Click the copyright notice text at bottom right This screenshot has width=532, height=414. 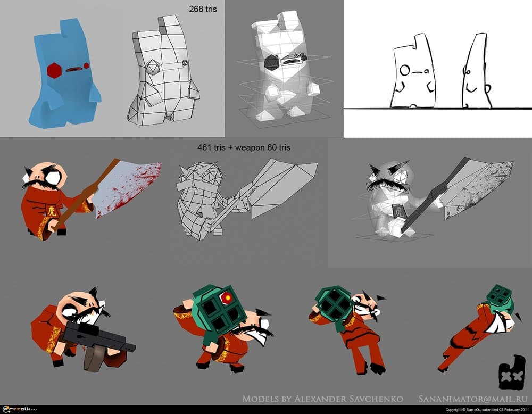486,410
